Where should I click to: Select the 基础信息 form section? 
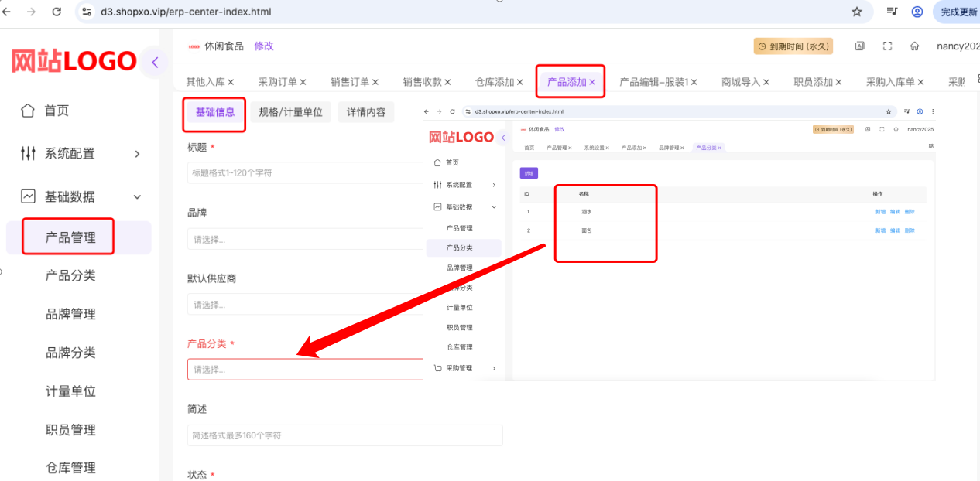click(215, 112)
